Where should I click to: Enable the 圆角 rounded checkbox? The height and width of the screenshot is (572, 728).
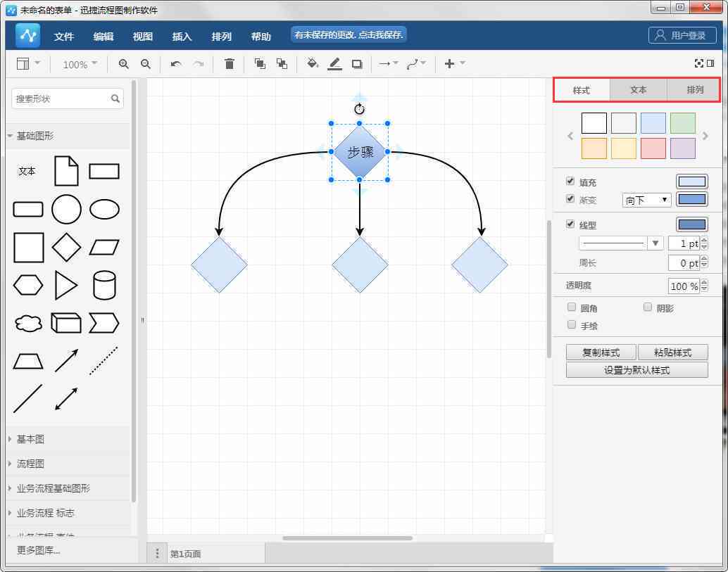pos(572,307)
